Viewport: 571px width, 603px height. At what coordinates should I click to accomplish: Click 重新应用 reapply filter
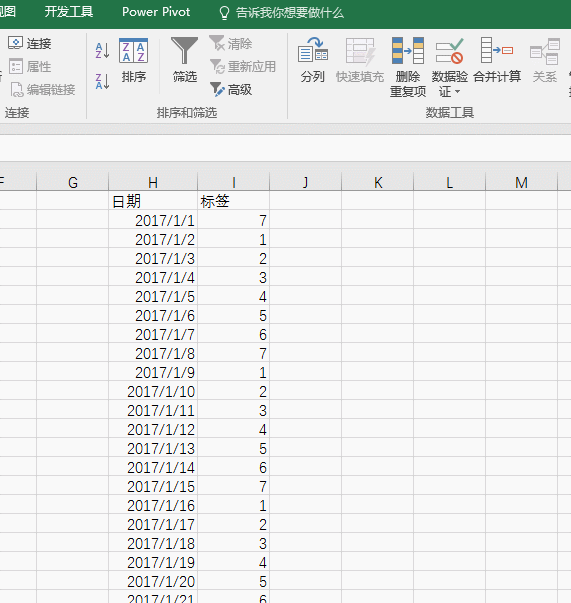tap(243, 67)
